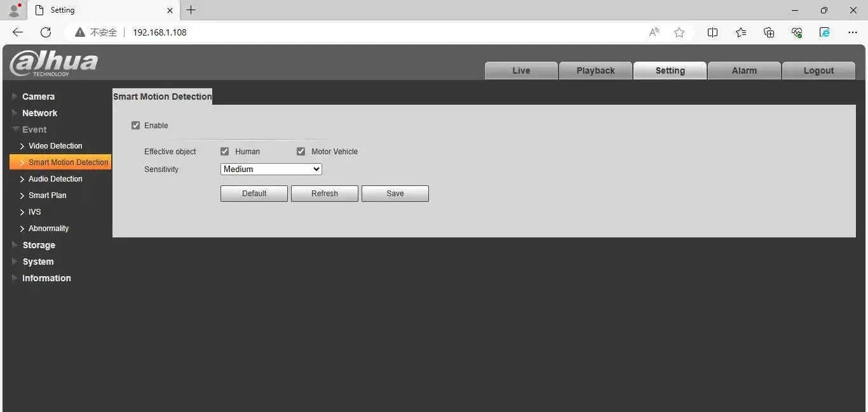Expand the Storage section in sidebar
The width and height of the screenshot is (868, 412).
39,245
